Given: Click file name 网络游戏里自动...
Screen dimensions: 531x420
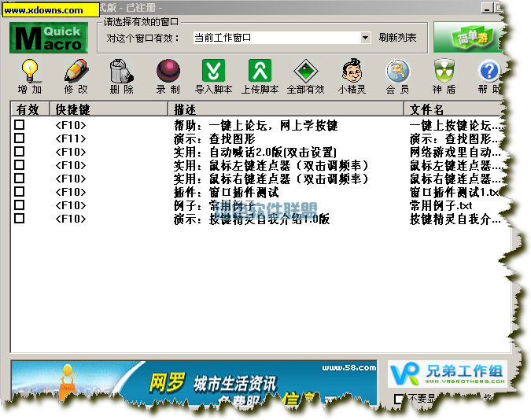Looking at the screenshot, I should coord(455,152).
